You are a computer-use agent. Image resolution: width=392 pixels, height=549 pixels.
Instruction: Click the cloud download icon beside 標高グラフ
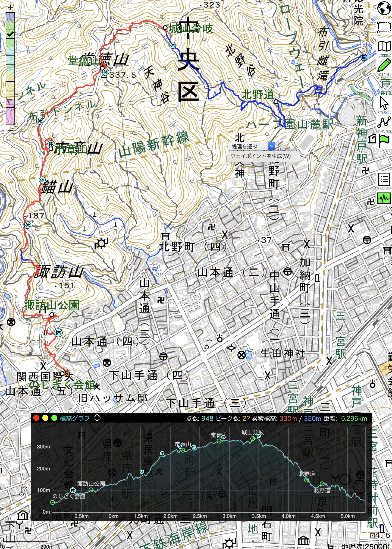97,418
